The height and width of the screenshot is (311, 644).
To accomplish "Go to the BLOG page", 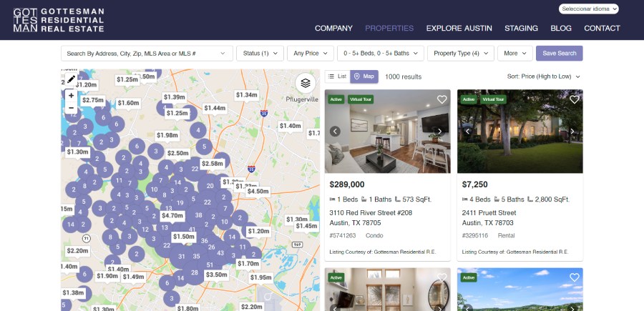I will (560, 29).
